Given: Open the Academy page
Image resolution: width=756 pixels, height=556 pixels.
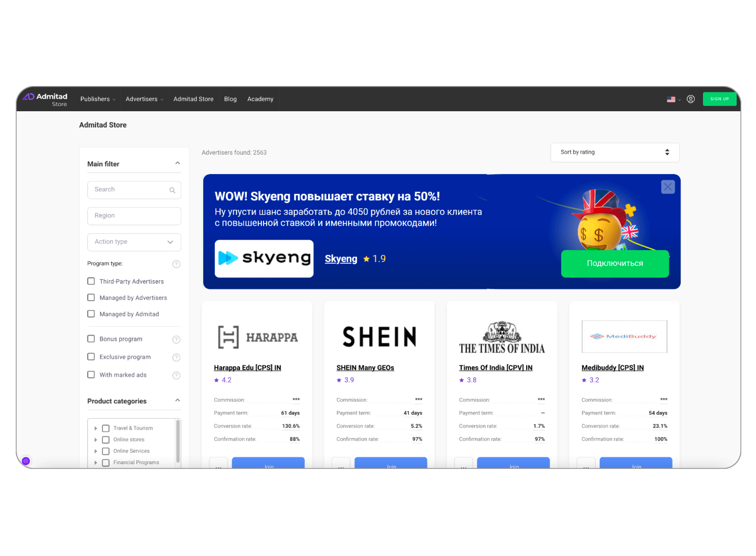Looking at the screenshot, I should tap(260, 99).
